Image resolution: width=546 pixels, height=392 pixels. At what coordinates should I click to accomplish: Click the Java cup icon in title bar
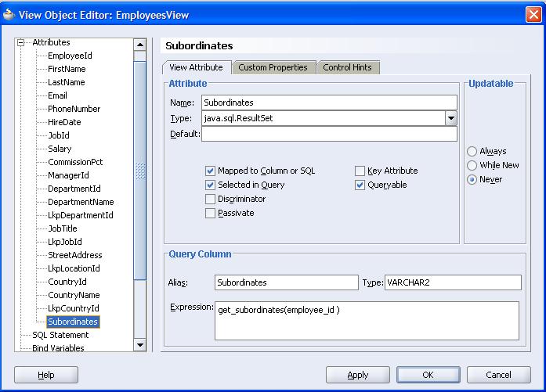tap(9, 15)
